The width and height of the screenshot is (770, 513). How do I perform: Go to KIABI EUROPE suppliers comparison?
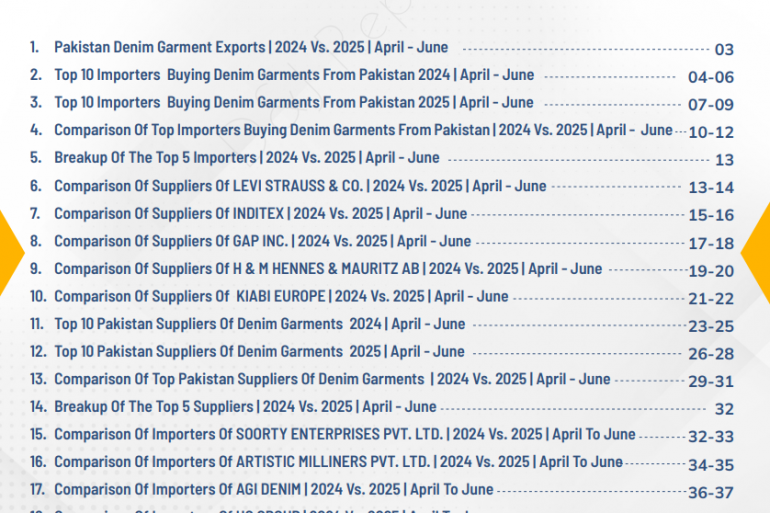[x=281, y=297]
